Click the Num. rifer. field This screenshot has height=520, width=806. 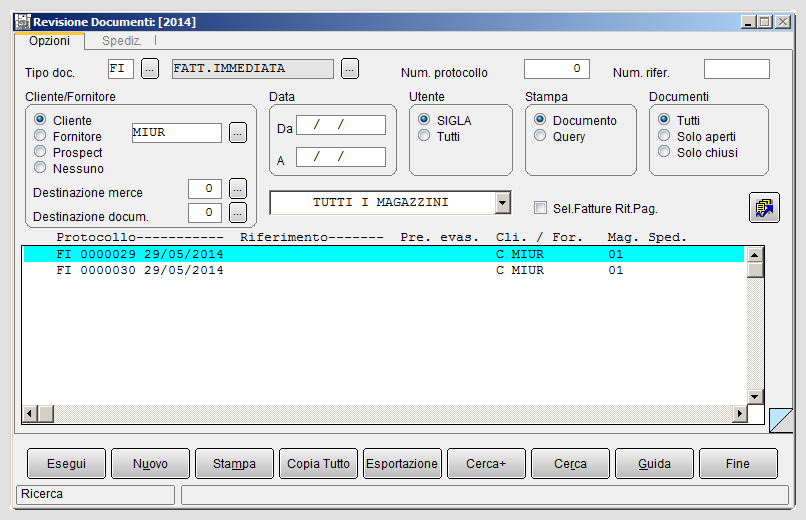(x=737, y=69)
